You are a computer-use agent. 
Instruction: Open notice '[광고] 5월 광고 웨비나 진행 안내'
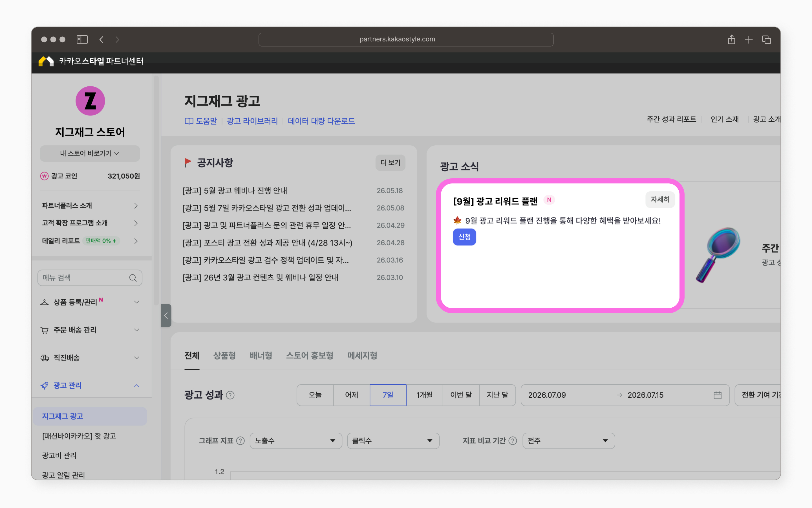click(235, 191)
